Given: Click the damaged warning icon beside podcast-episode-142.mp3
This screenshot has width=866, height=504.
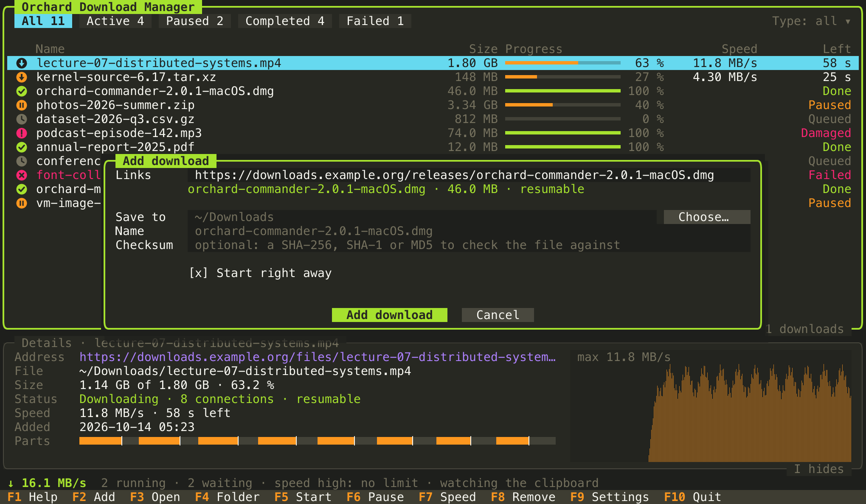Looking at the screenshot, I should pyautogui.click(x=22, y=133).
